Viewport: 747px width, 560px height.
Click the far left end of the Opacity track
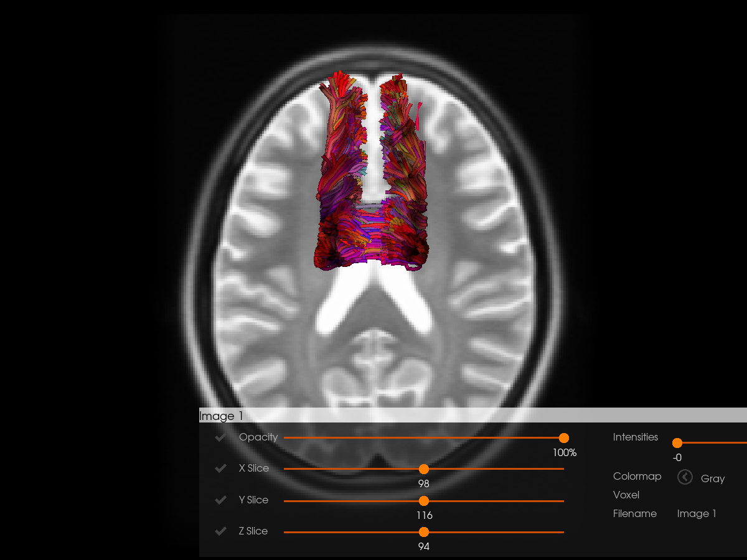coord(286,438)
